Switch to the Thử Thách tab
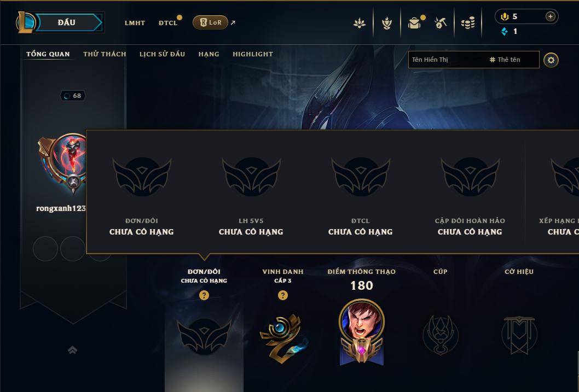The image size is (579, 392). tap(105, 54)
